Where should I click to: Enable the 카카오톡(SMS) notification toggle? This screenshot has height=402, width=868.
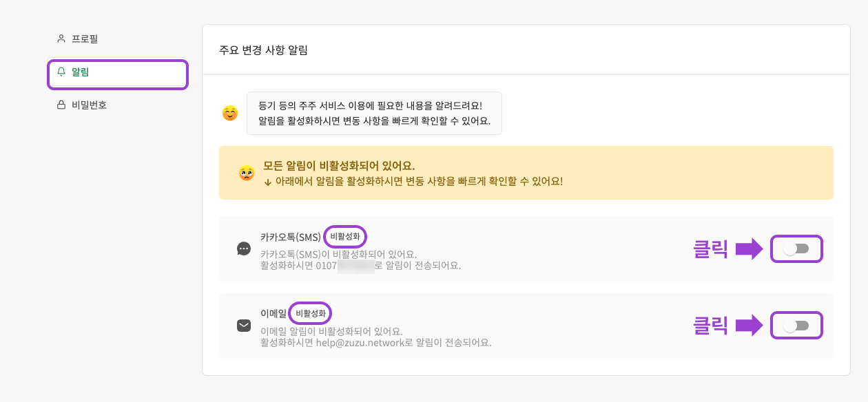coord(796,249)
